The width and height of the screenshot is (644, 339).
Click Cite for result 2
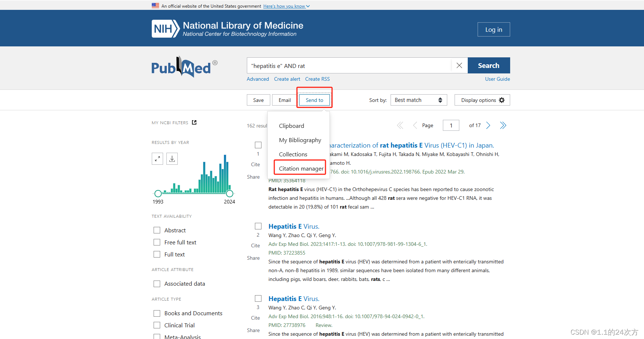pos(255,245)
